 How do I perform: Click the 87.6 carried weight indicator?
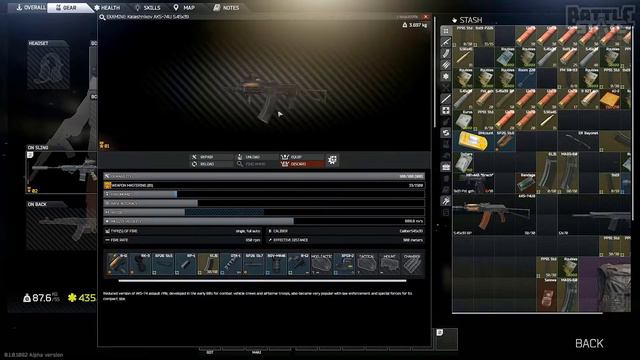(x=42, y=298)
